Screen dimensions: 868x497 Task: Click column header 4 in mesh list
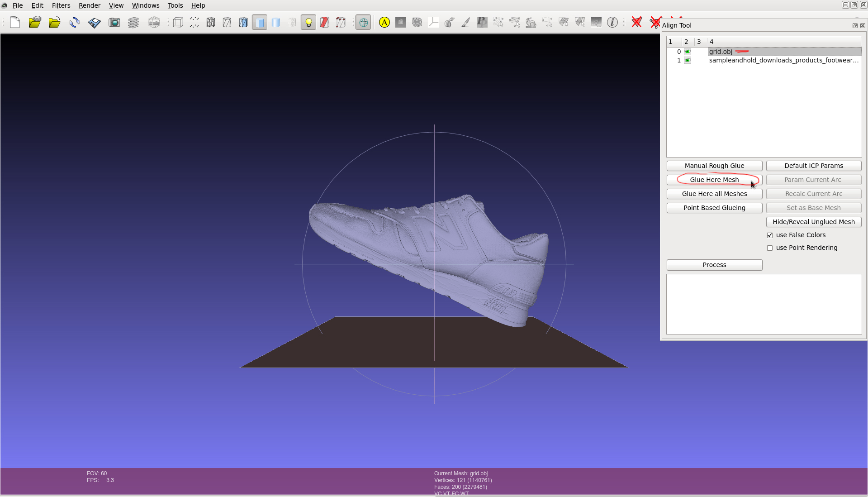[x=784, y=42]
